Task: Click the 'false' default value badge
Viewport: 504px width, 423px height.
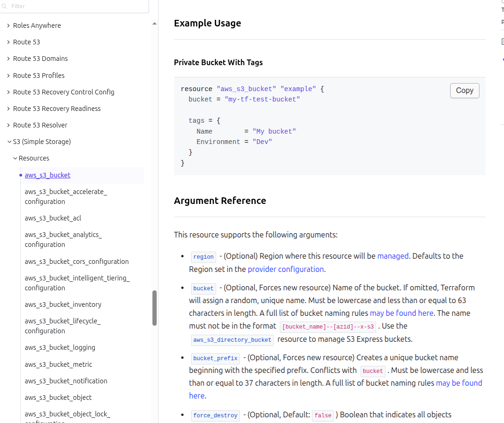Action: [323, 415]
